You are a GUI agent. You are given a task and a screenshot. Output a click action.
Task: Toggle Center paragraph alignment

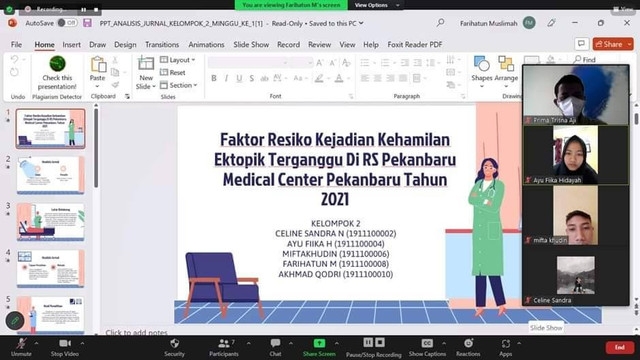(378, 78)
